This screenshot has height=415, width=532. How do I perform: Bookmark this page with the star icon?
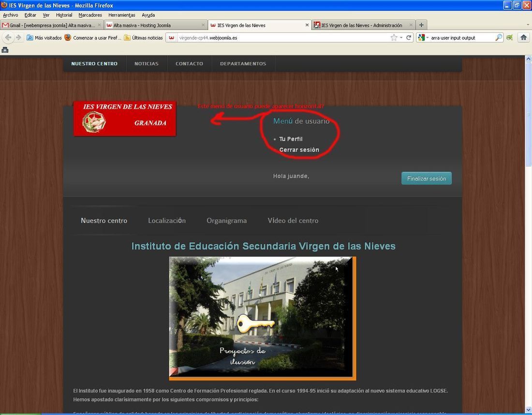(394, 38)
